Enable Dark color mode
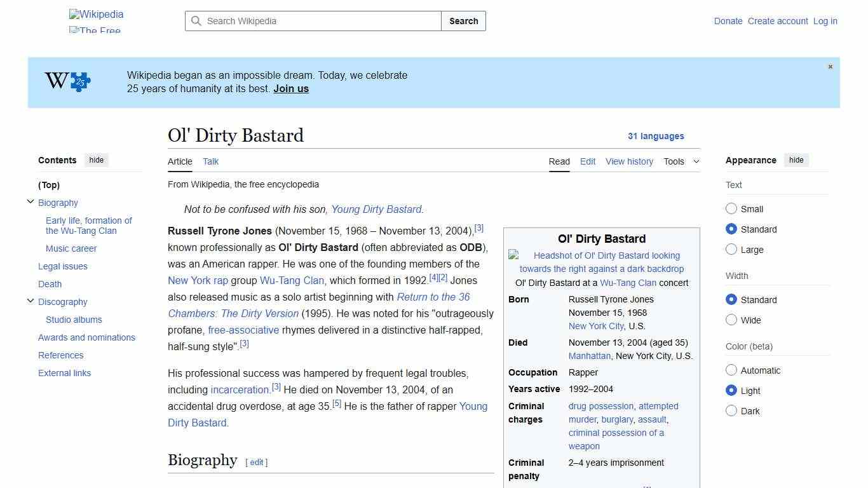This screenshot has width=868, height=488. [731, 411]
